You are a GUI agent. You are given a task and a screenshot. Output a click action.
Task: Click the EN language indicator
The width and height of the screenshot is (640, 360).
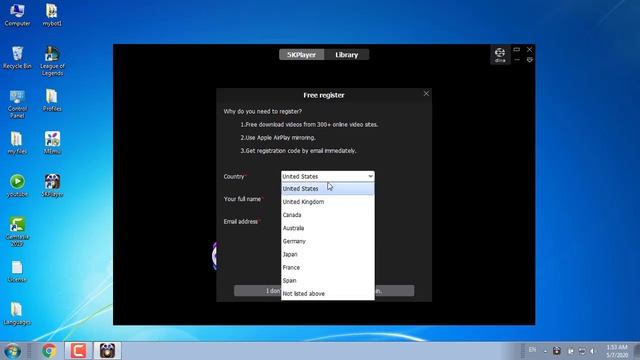(532, 350)
